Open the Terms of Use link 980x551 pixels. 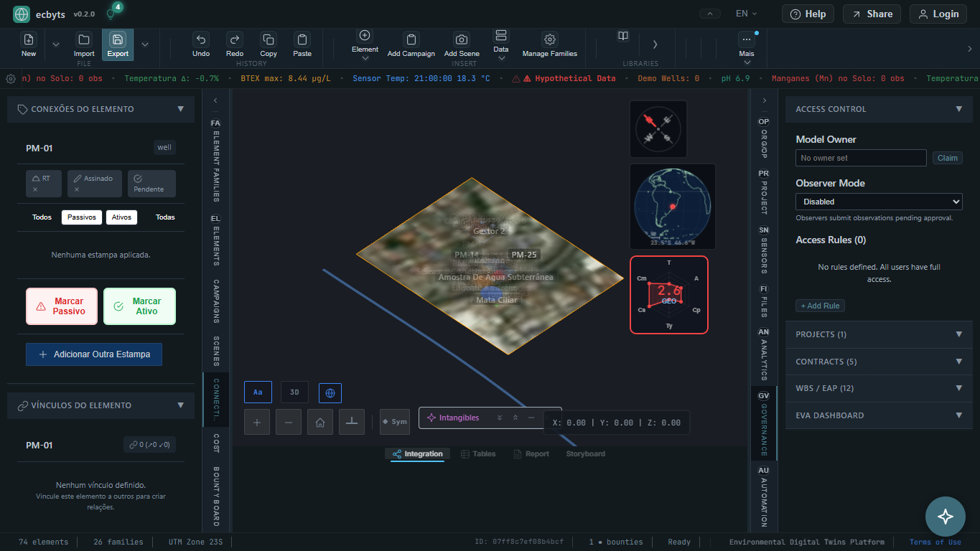pos(935,542)
